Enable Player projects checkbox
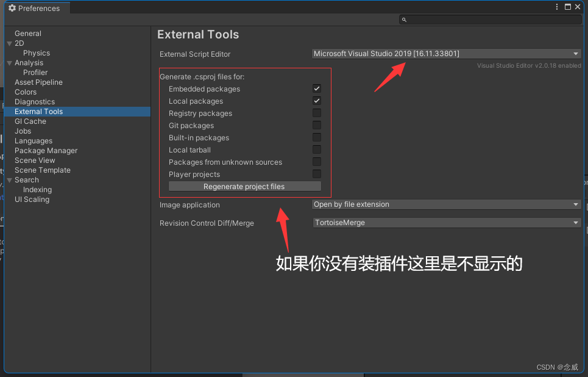The width and height of the screenshot is (588, 377). point(317,174)
